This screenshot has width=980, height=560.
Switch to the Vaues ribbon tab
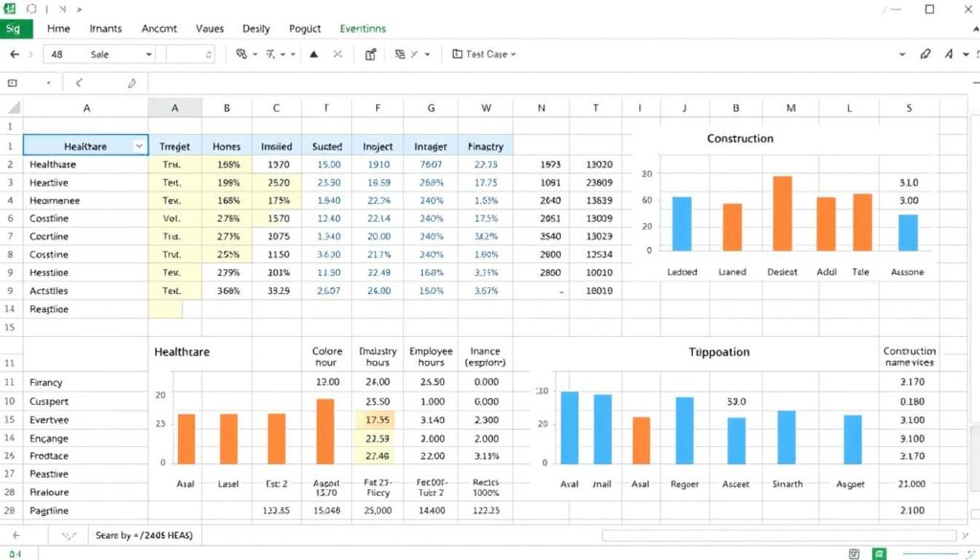(x=210, y=29)
